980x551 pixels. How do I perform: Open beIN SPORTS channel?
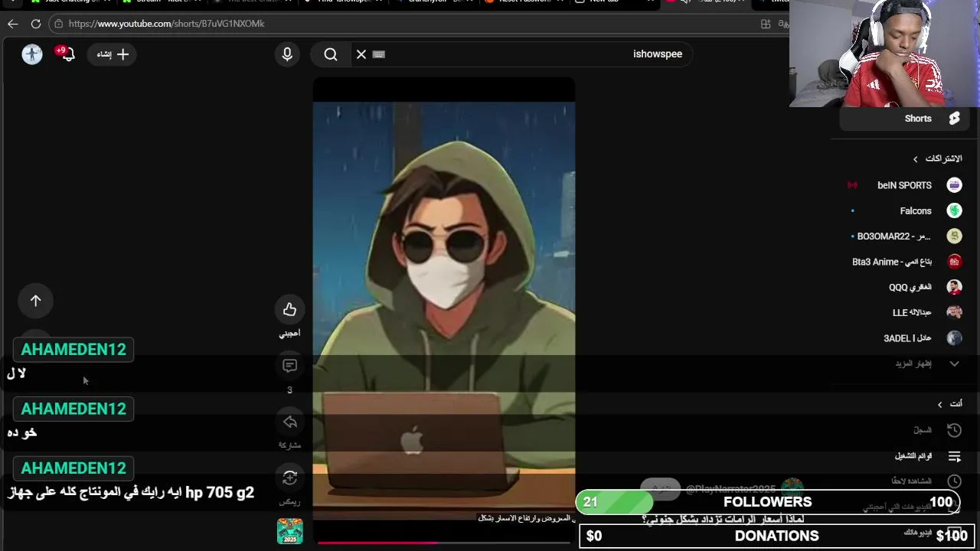tap(903, 185)
